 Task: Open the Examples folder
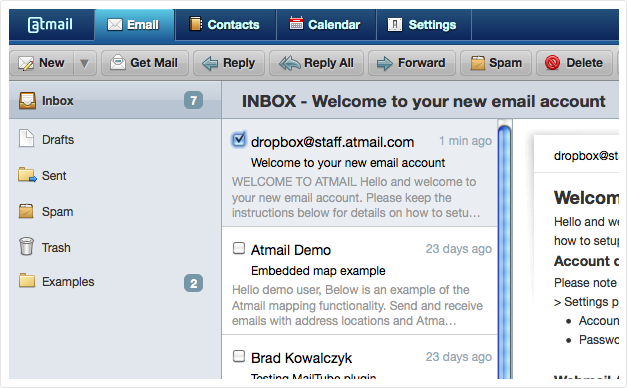[115, 282]
